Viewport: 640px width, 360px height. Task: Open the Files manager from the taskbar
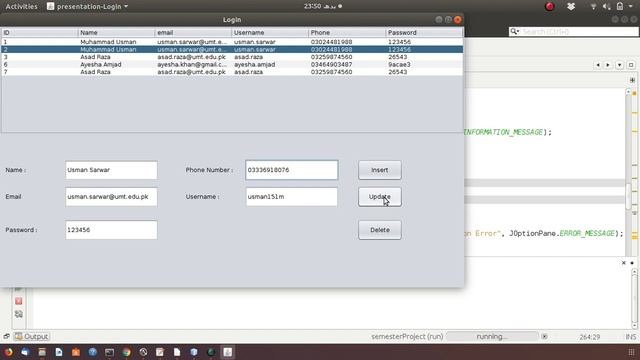pyautogui.click(x=42, y=352)
